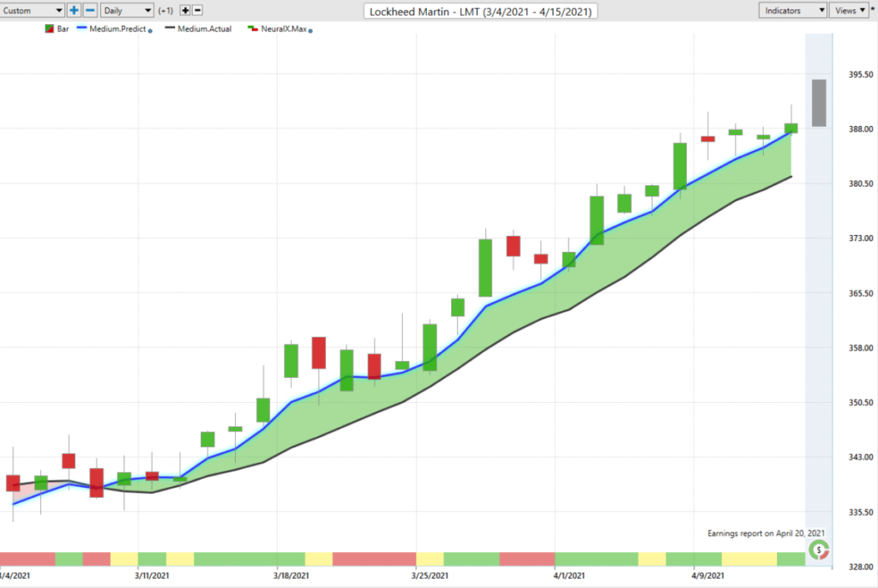The image size is (878, 588).
Task: Click the 328.00 price axis label
Action: coord(861,567)
